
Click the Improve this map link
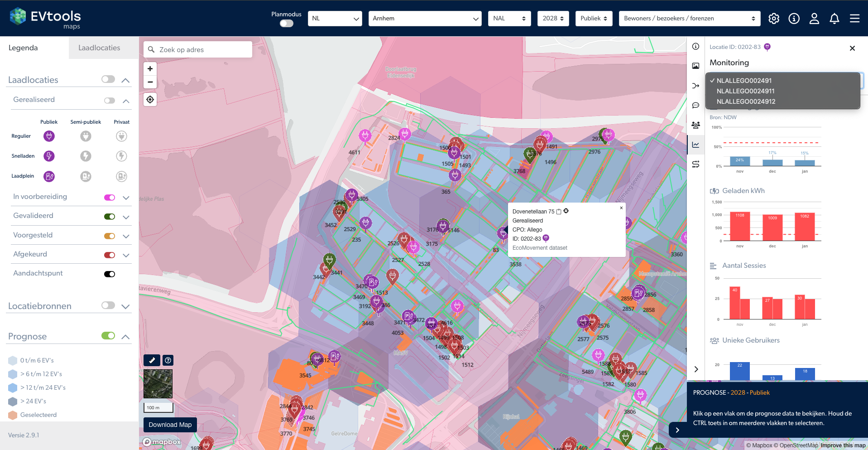(843, 445)
